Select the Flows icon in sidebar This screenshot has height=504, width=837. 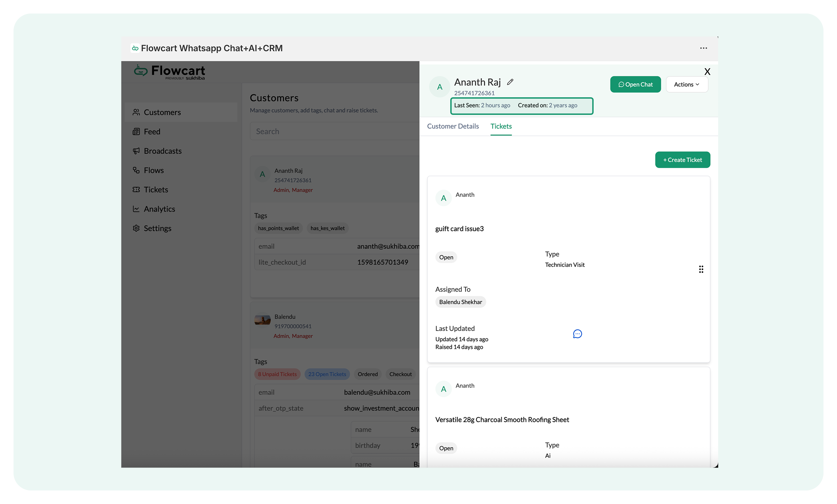pyautogui.click(x=136, y=170)
